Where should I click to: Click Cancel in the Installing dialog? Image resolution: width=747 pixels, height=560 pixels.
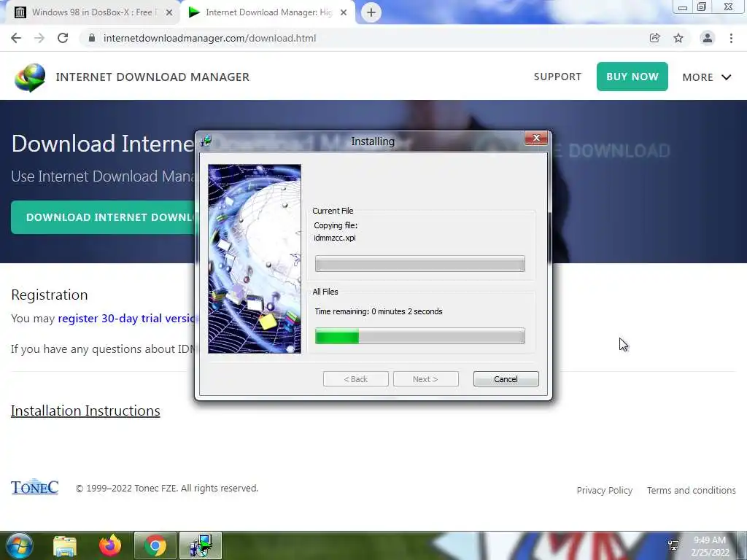coord(506,379)
